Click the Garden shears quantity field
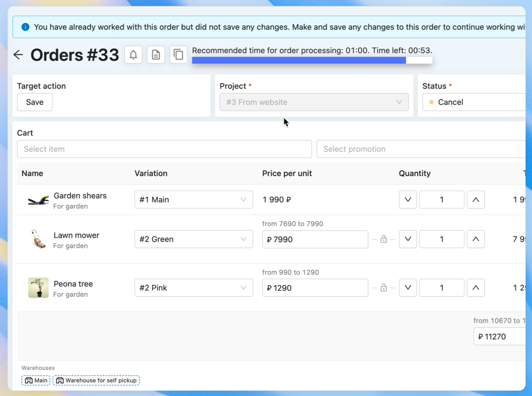Screen dimensions: 532x396 point(442,199)
